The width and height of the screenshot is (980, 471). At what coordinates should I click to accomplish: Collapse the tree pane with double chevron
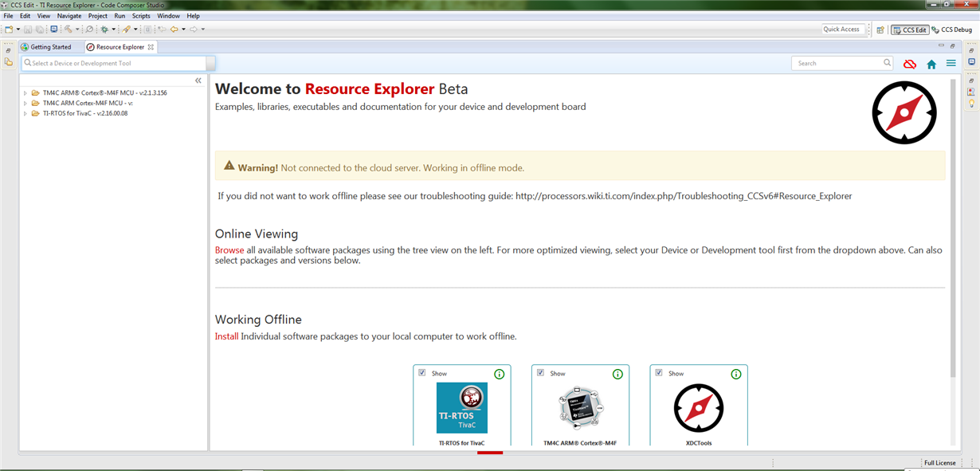[198, 80]
